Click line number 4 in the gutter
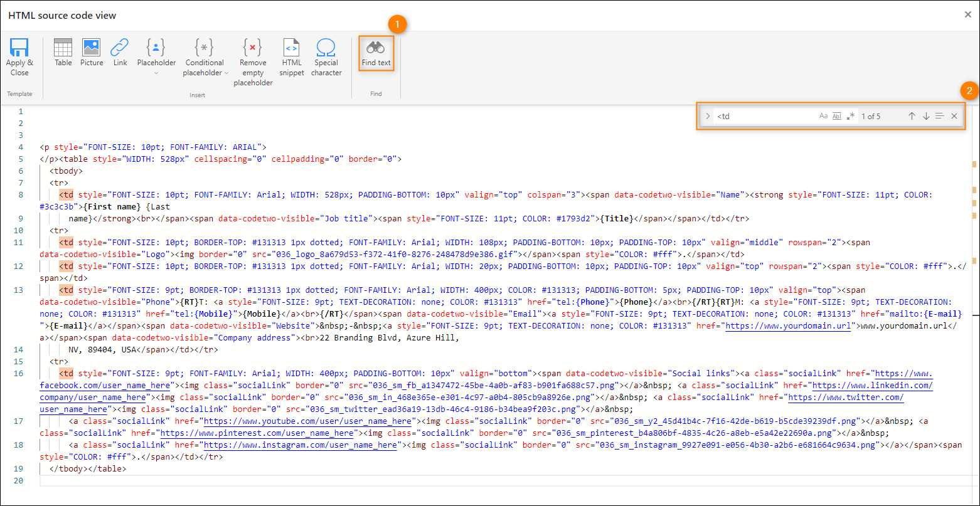The width and height of the screenshot is (980, 506). coord(21,147)
